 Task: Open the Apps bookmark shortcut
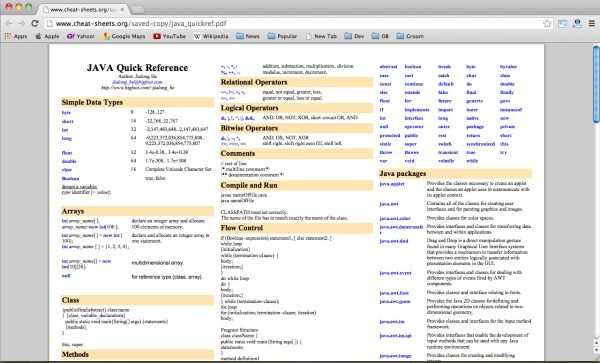pyautogui.click(x=16, y=36)
